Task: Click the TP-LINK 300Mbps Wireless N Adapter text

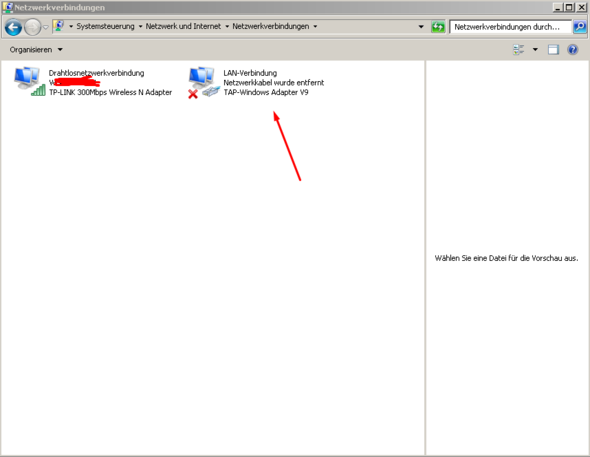Action: (x=110, y=93)
